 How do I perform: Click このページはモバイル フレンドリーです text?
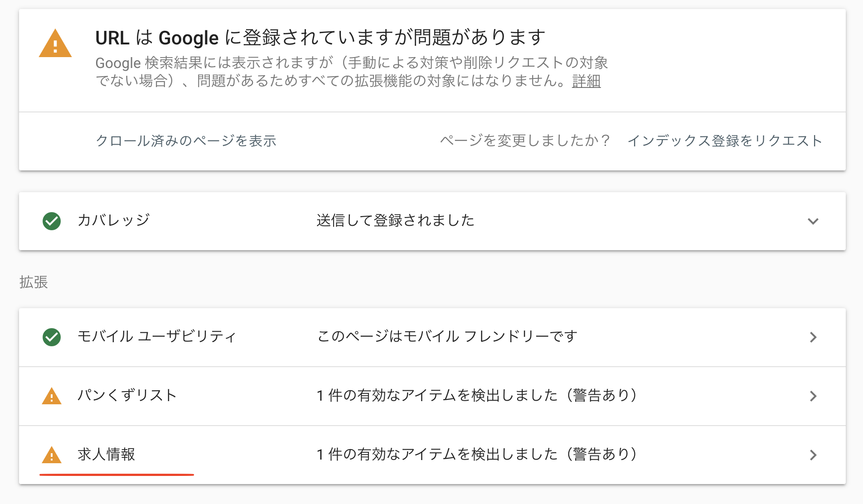click(x=447, y=337)
